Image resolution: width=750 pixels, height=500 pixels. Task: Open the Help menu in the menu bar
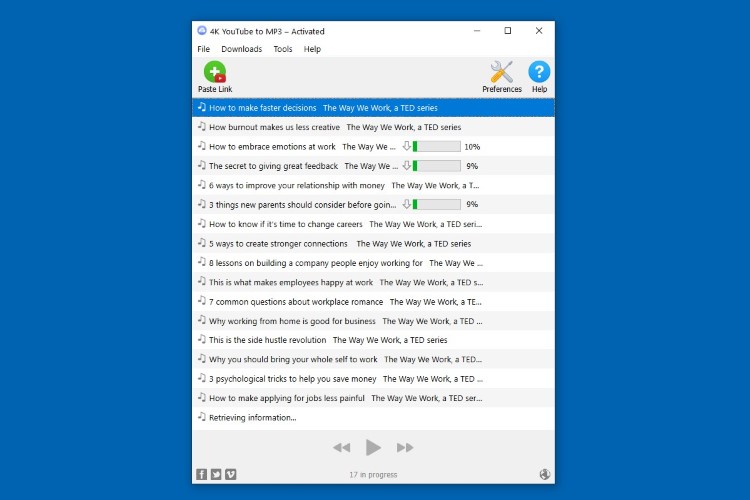pyautogui.click(x=312, y=49)
